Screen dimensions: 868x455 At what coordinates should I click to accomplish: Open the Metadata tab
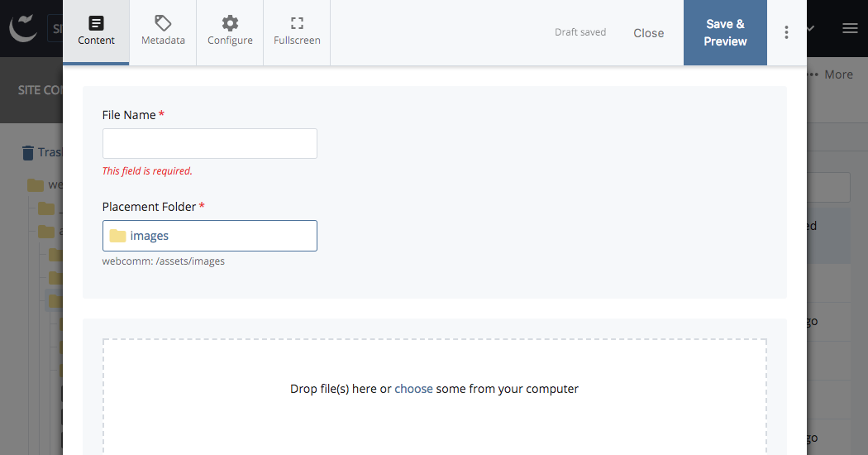(163, 32)
